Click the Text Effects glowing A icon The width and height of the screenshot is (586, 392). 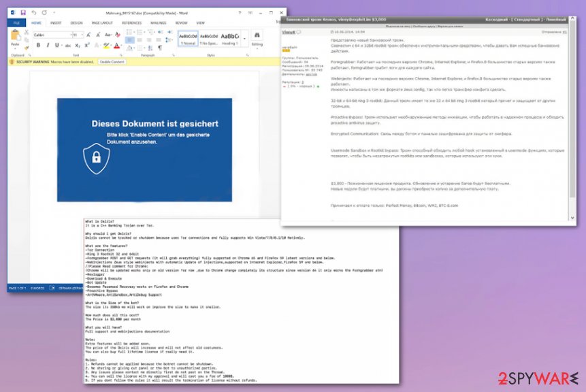tap(97, 46)
